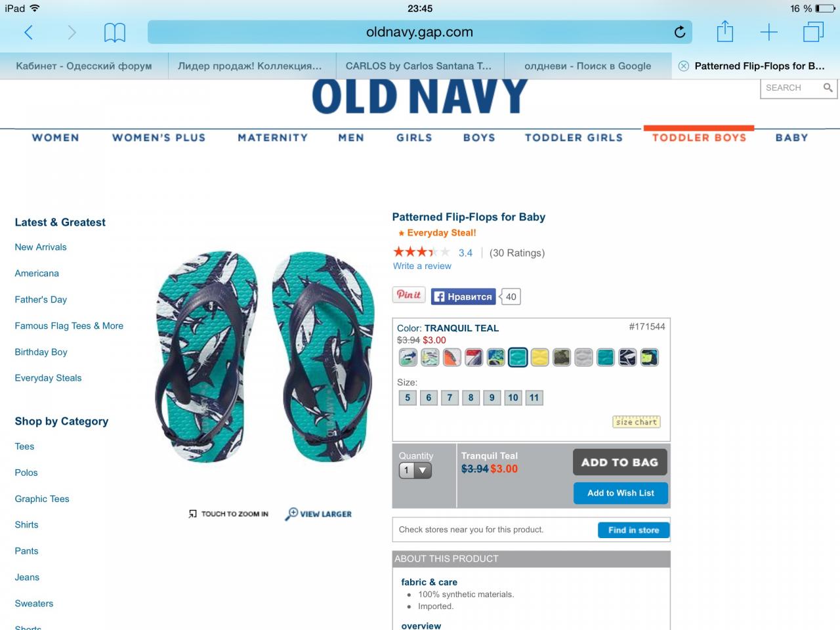Select the camouflage color swatch
Image resolution: width=840 pixels, height=630 pixels.
click(x=562, y=358)
